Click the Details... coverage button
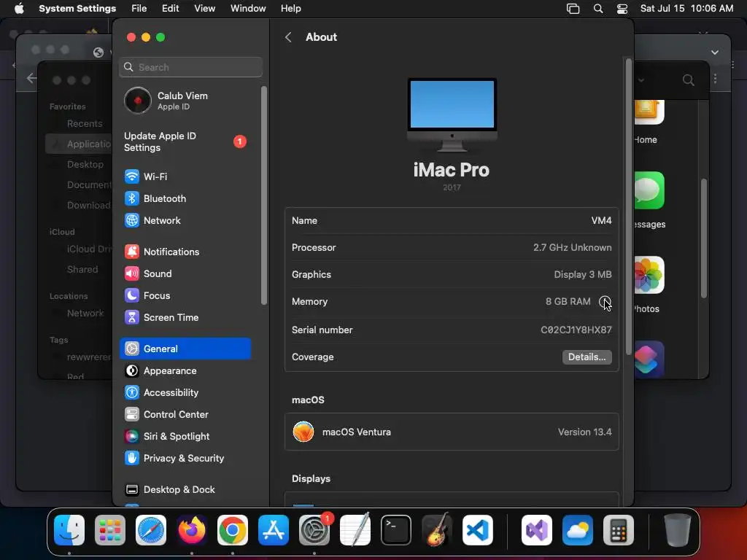This screenshot has height=560, width=747. click(587, 357)
